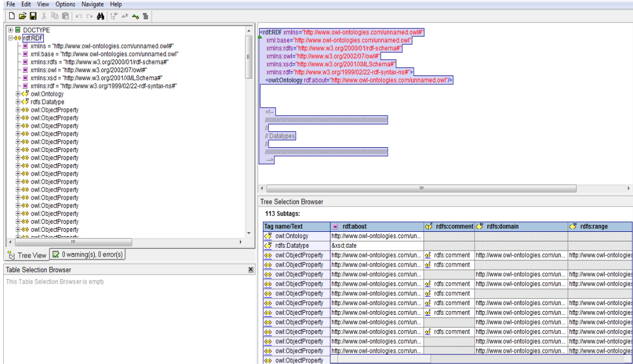The height and width of the screenshot is (364, 633).
Task: Click the Undo arrow icon
Action: pyautogui.click(x=79, y=16)
